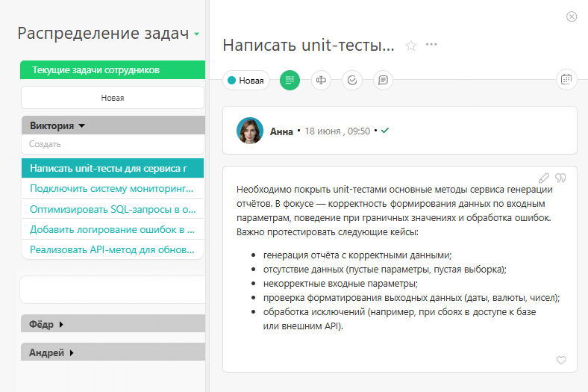
Task: Star the task as favorite
Action: (x=411, y=46)
